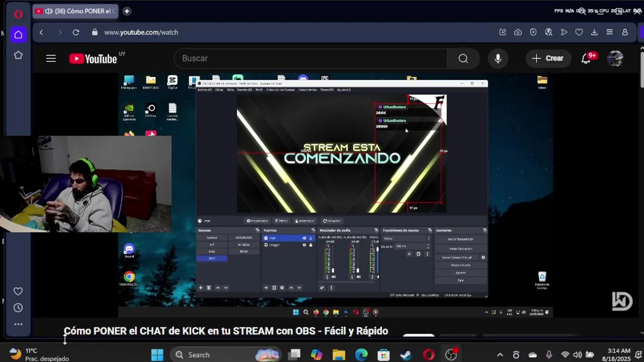The image size is (644, 362).
Task: Take a snapshot with camera icon
Action: (518, 32)
